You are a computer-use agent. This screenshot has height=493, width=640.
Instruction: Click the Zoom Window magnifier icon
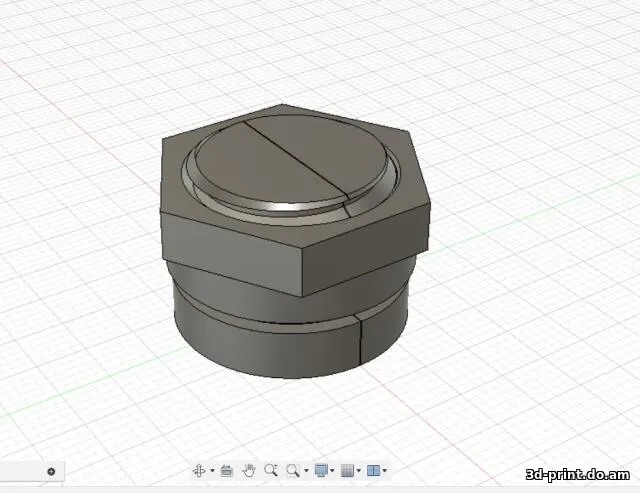coord(293,470)
